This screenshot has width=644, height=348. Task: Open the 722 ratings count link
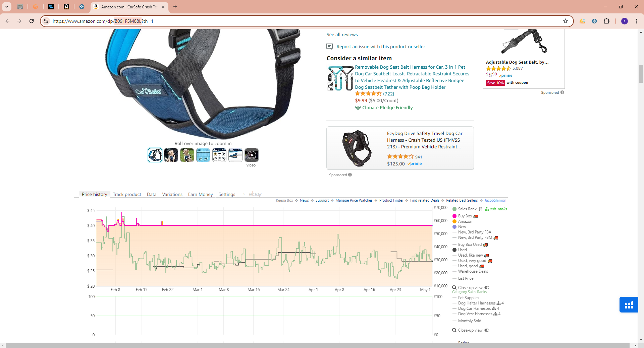pos(388,94)
